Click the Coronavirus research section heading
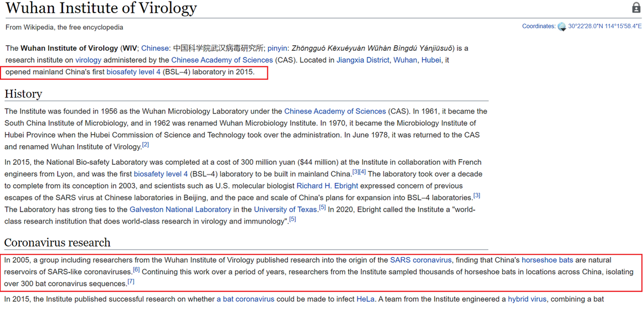 pyautogui.click(x=57, y=242)
